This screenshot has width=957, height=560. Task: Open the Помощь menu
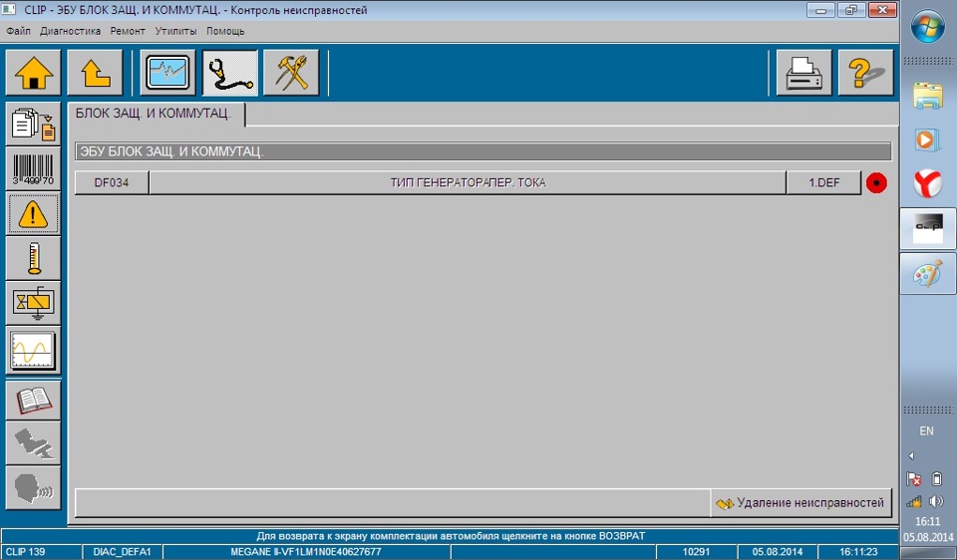(225, 31)
